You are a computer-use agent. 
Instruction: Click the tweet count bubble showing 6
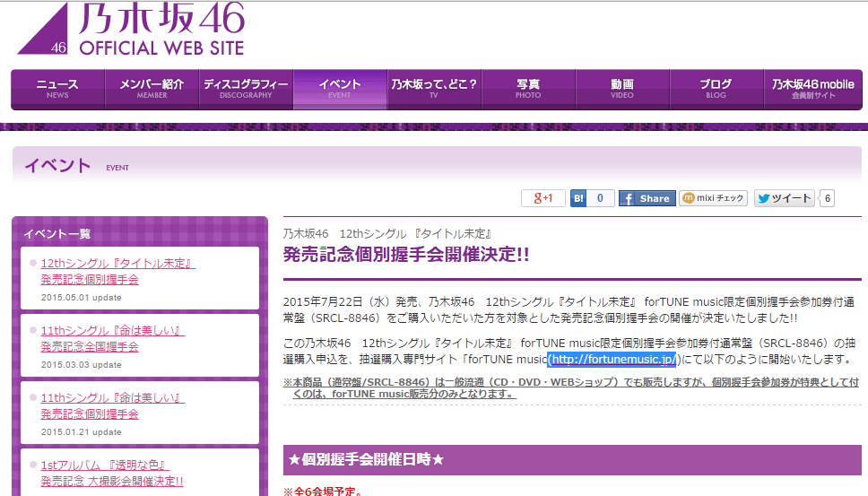pos(827,198)
